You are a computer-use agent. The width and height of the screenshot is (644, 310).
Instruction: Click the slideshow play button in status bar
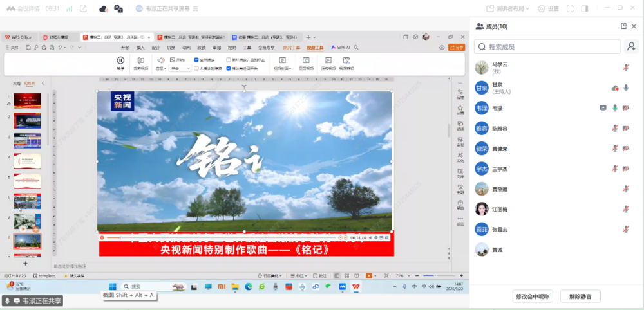(369, 275)
